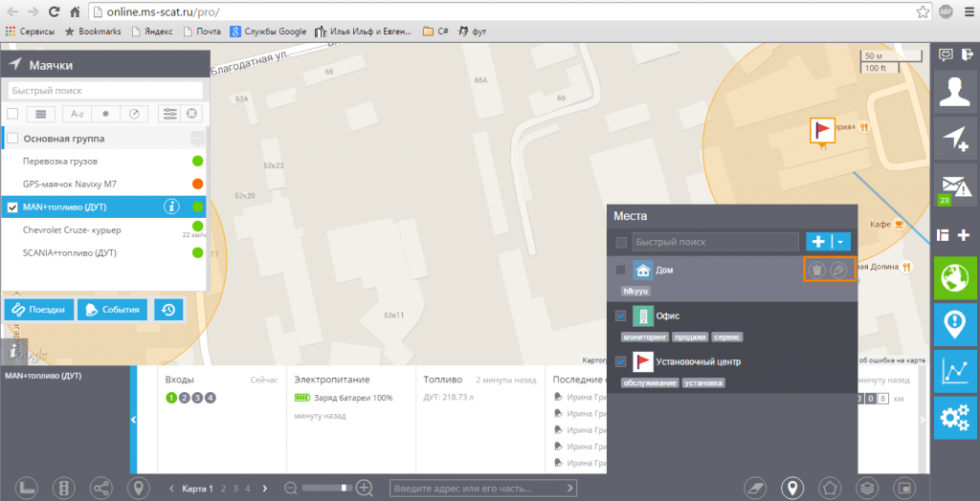Open the settings gears icon
Viewport: 980px width, 501px height.
(x=955, y=418)
